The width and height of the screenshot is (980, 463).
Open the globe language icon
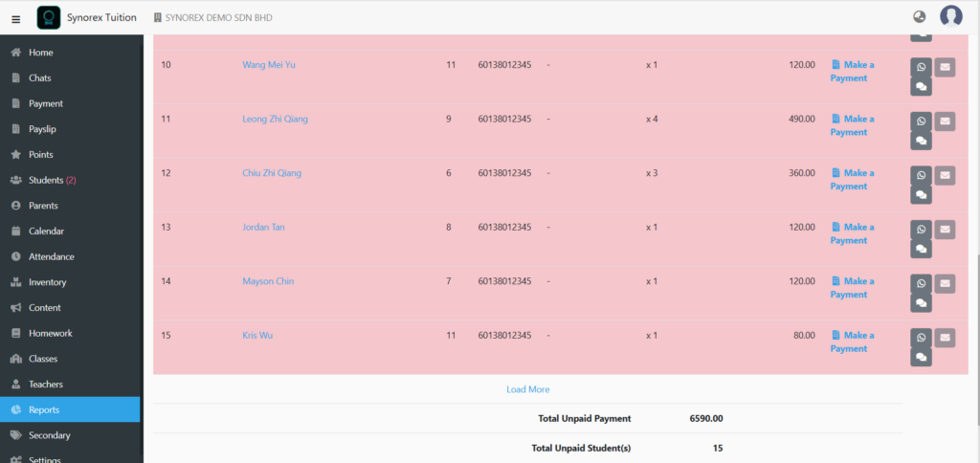[920, 17]
